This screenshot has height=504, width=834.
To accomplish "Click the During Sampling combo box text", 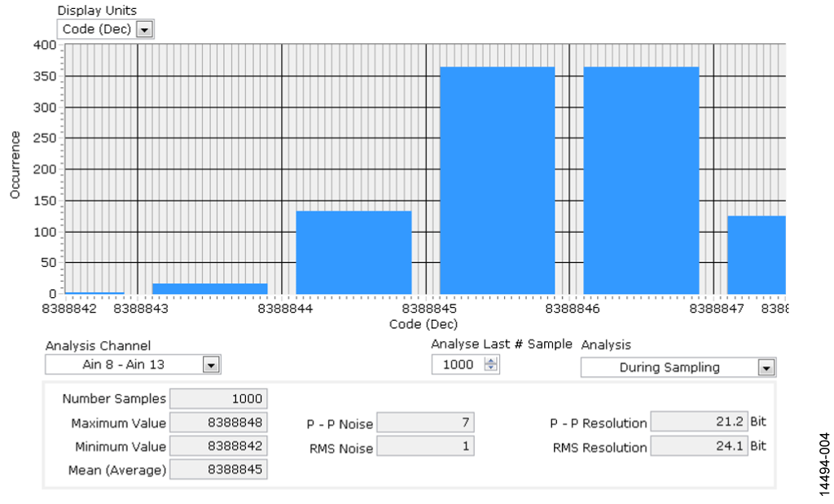I will coord(669,367).
